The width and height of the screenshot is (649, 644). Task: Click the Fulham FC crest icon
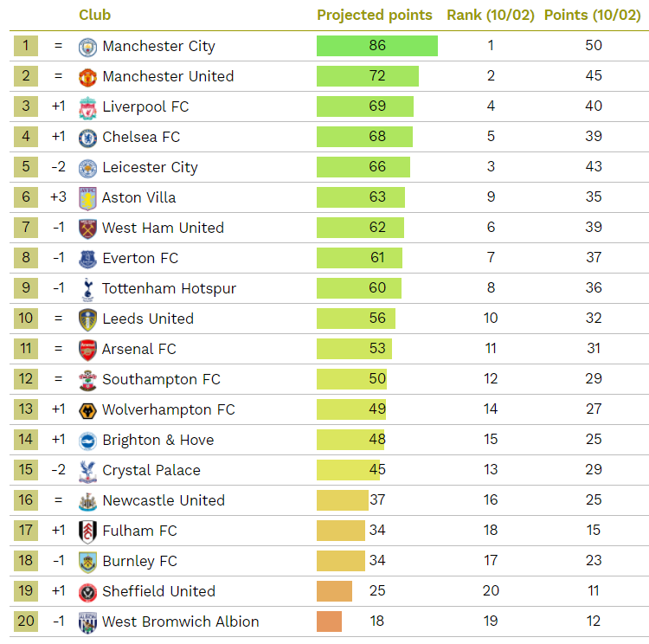click(87, 531)
